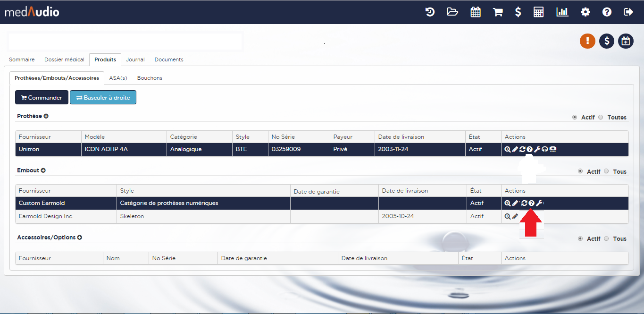This screenshot has width=644, height=314.
Task: Open the bar chart reports icon
Action: tap(562, 12)
